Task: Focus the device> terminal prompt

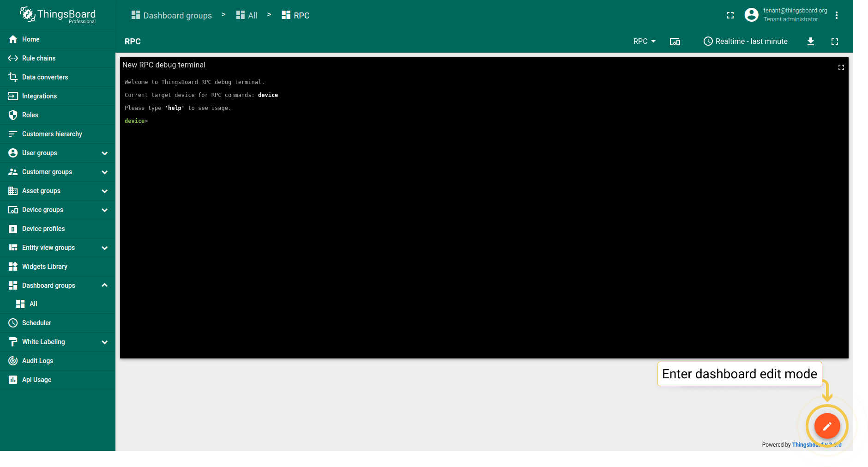Action: click(x=136, y=121)
